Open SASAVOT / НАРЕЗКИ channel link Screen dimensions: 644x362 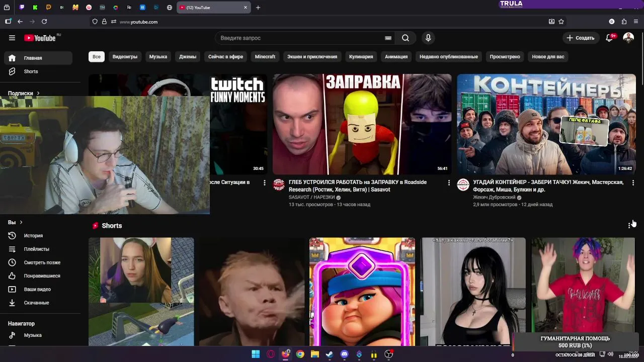(311, 197)
